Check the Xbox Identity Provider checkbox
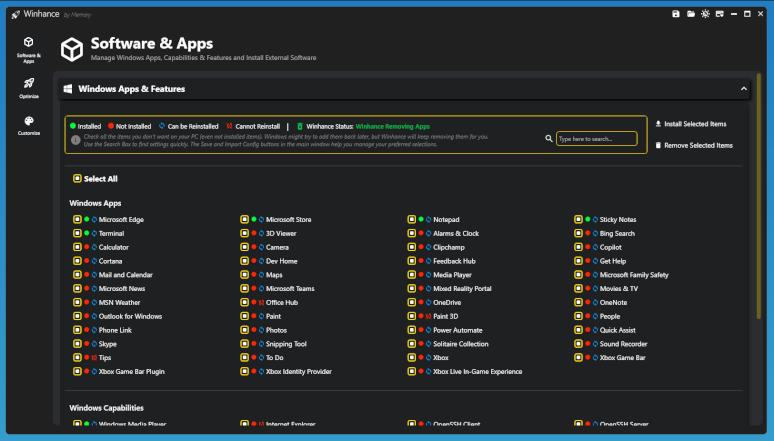Image resolution: width=774 pixels, height=441 pixels. pyautogui.click(x=244, y=371)
